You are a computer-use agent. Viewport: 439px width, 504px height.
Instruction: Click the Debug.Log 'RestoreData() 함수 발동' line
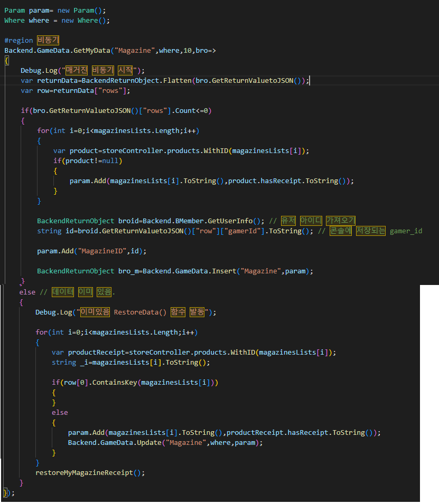(x=126, y=312)
